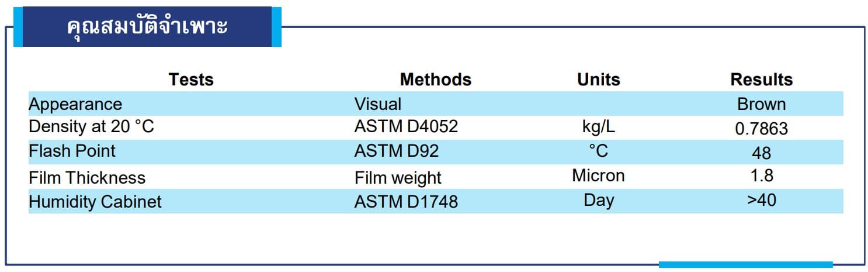Screen dimensions: 868x272
Task: Select the Flash Point row label
Action: click(72, 151)
